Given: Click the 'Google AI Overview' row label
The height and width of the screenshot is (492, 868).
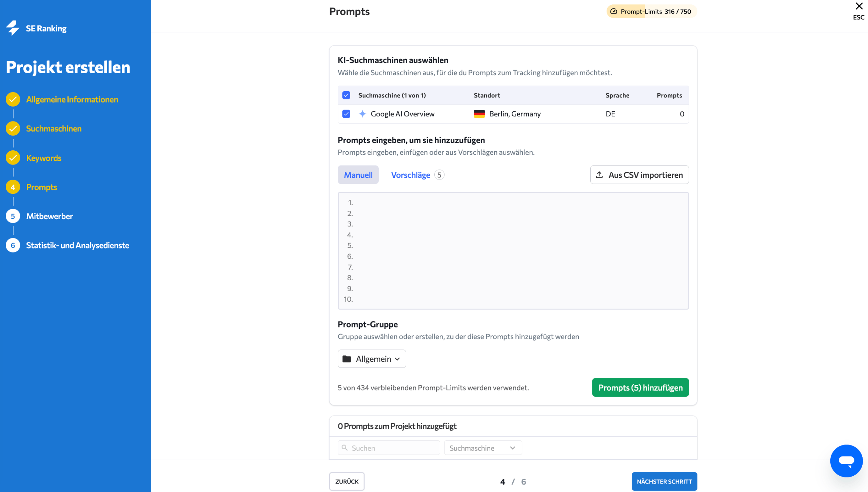Looking at the screenshot, I should click(x=402, y=114).
